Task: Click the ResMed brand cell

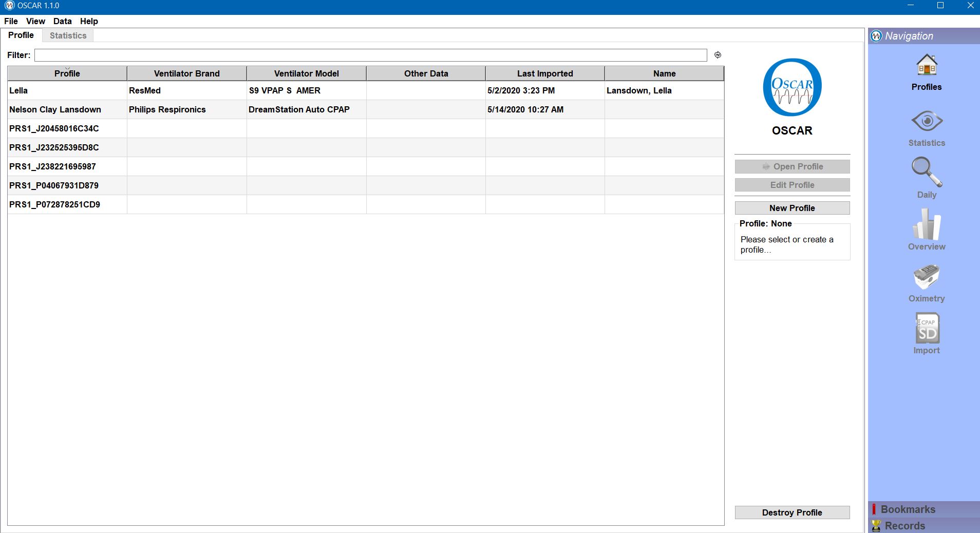Action: pos(187,90)
